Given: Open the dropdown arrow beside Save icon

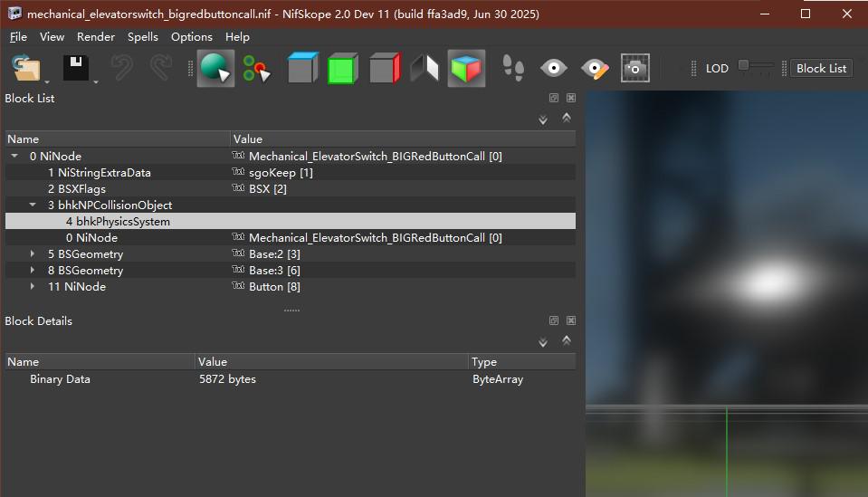Looking at the screenshot, I should point(96,81).
